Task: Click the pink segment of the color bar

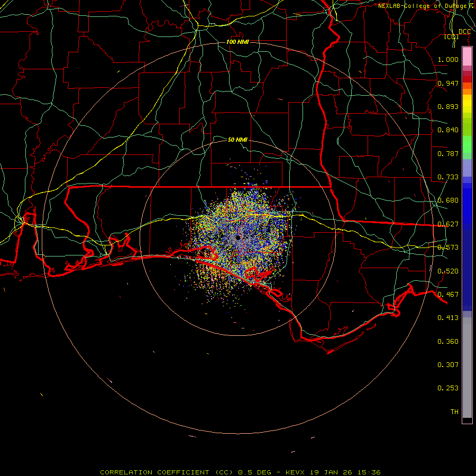Action: [x=467, y=57]
